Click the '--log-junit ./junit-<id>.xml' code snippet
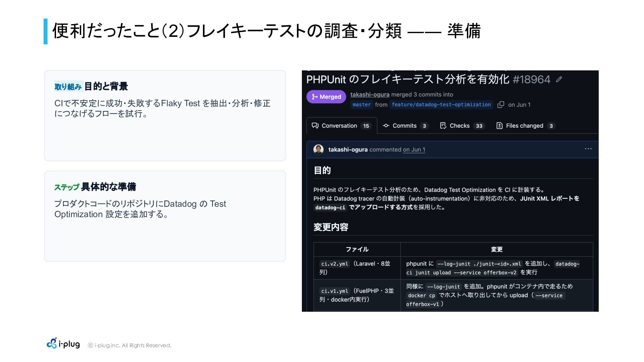The width and height of the screenshot is (644, 362). coord(479,264)
